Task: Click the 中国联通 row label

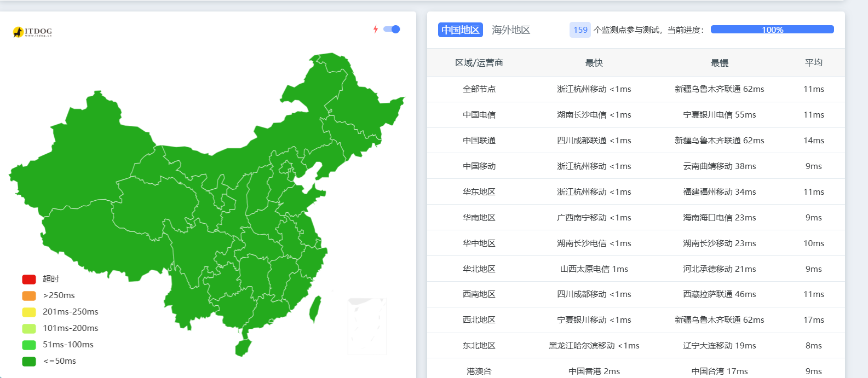Action: pos(479,141)
